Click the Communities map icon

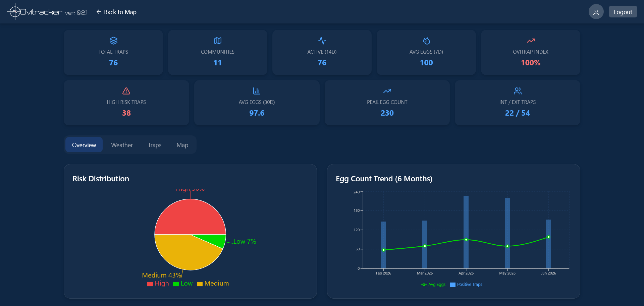[x=218, y=41]
